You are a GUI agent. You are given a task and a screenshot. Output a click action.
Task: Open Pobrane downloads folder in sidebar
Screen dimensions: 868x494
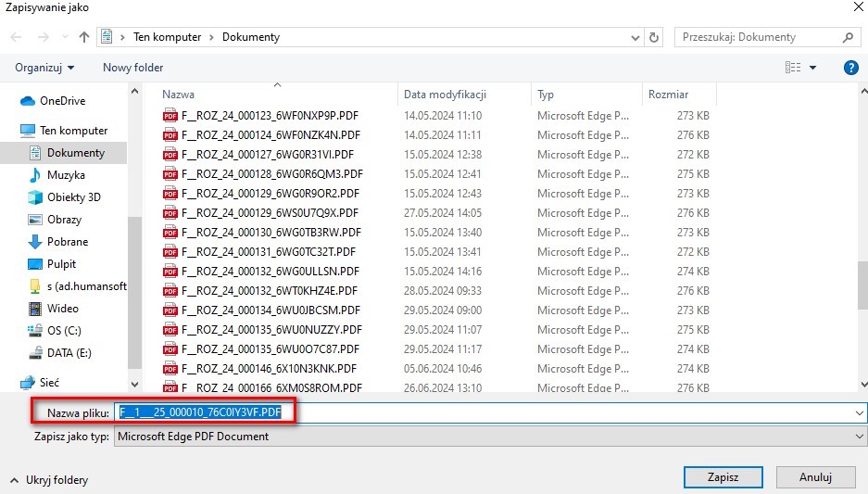[68, 242]
